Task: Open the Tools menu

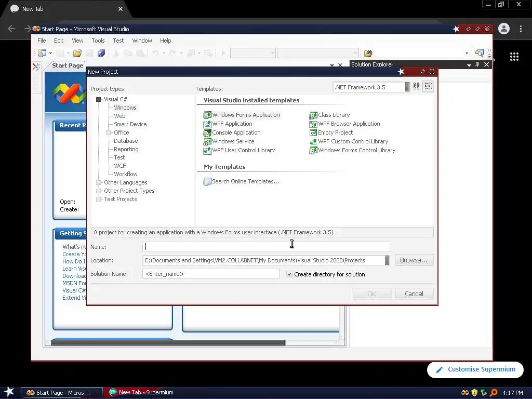Action: tap(98, 41)
